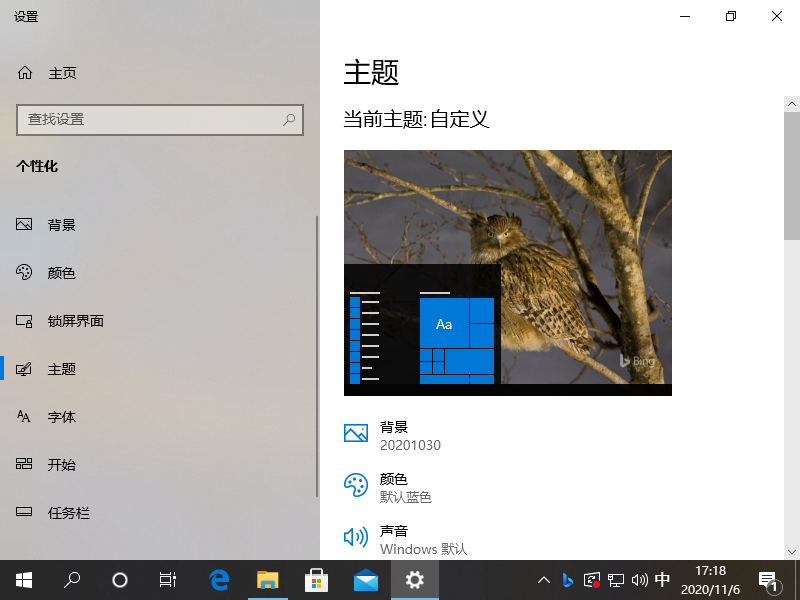Close the Settings window
This screenshot has height=600, width=800.
pyautogui.click(x=777, y=16)
